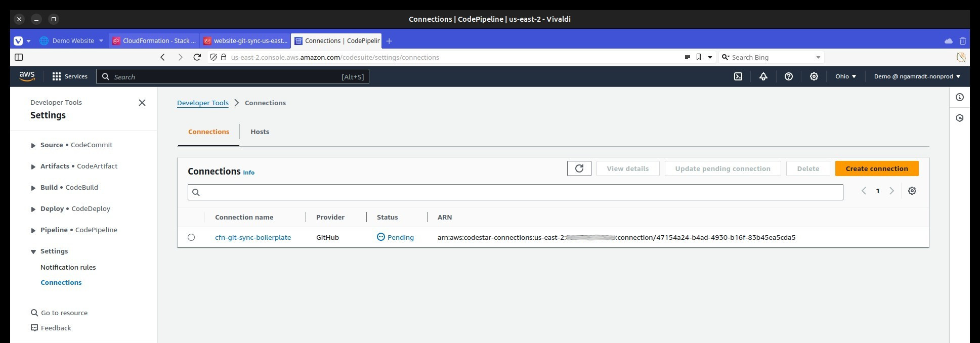Switch to website-git-sync browser tab
This screenshot has width=980, height=343.
(x=245, y=40)
